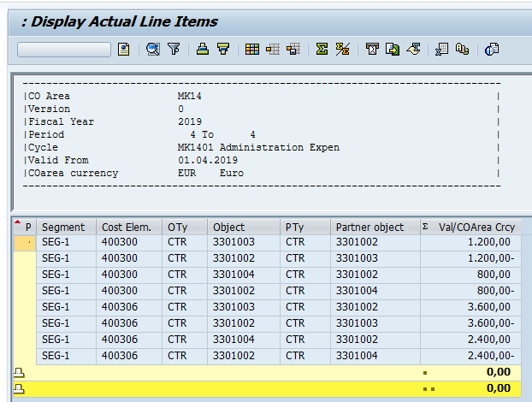Click the ABC analysis icon
The width and height of the screenshot is (532, 402).
(463, 50)
